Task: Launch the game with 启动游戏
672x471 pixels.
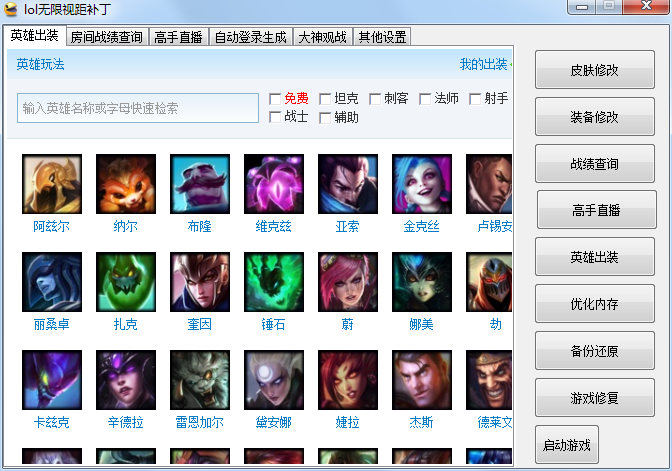Action: click(x=567, y=445)
